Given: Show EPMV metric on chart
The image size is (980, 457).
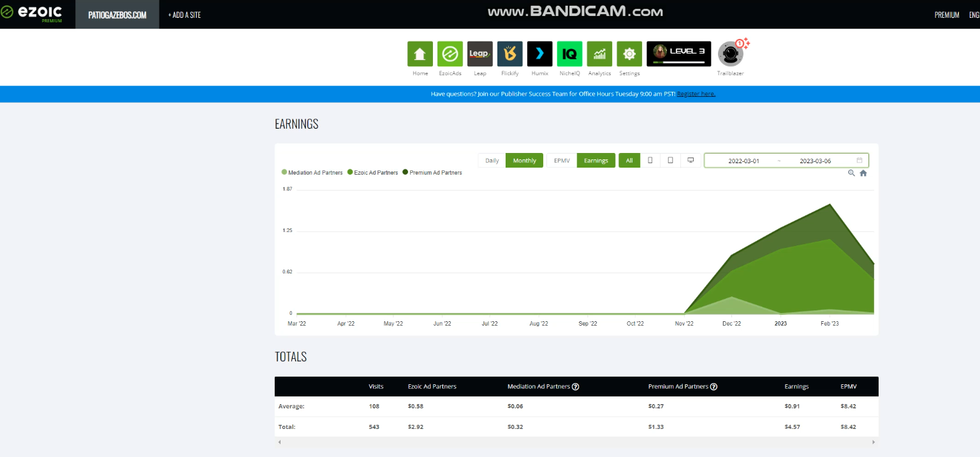Looking at the screenshot, I should 562,161.
